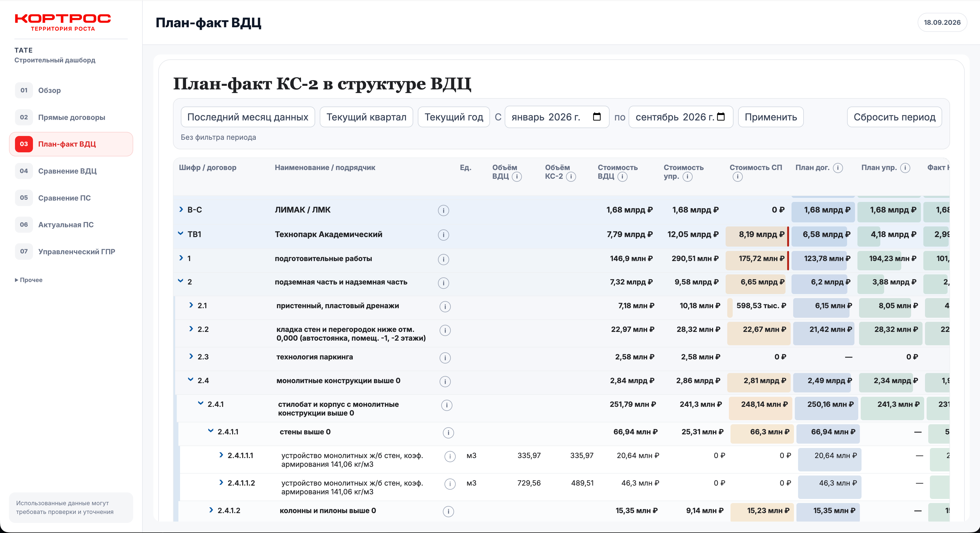Click the январь 2026 г. start date field
Viewport: 980px width, 533px height.
pyautogui.click(x=556, y=117)
